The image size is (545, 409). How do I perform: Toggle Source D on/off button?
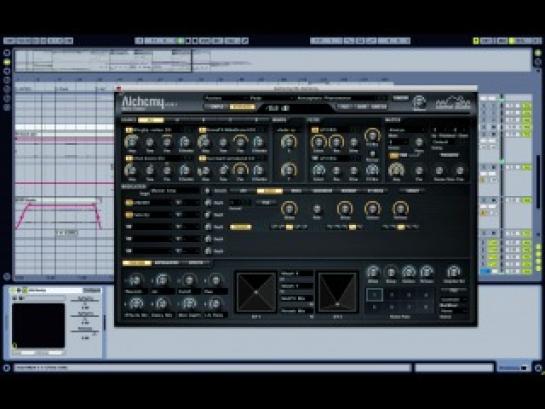203,158
